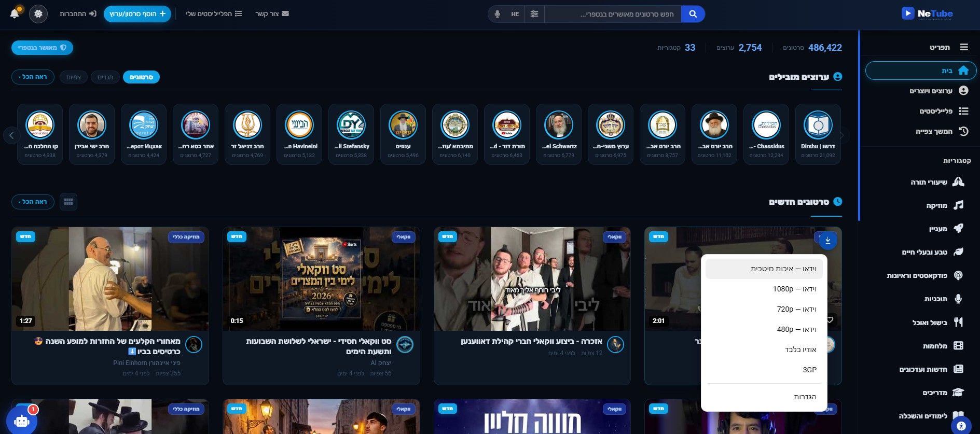Select the מנויים sort pill
This screenshot has width=980, height=434.
pos(105,77)
